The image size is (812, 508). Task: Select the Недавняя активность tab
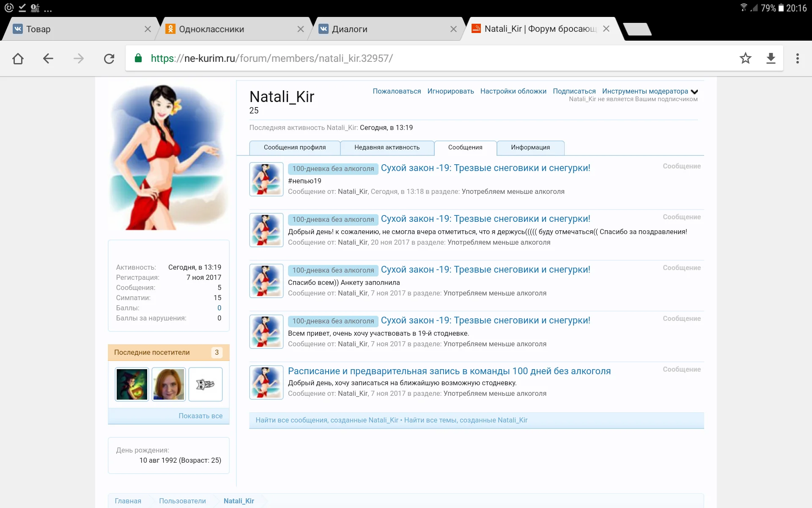pyautogui.click(x=387, y=147)
